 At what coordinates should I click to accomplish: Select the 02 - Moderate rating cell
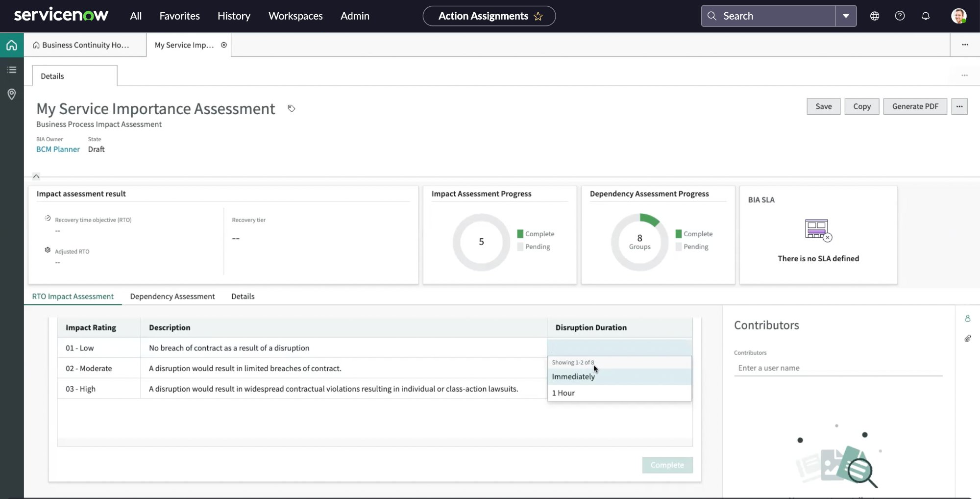[x=99, y=368]
